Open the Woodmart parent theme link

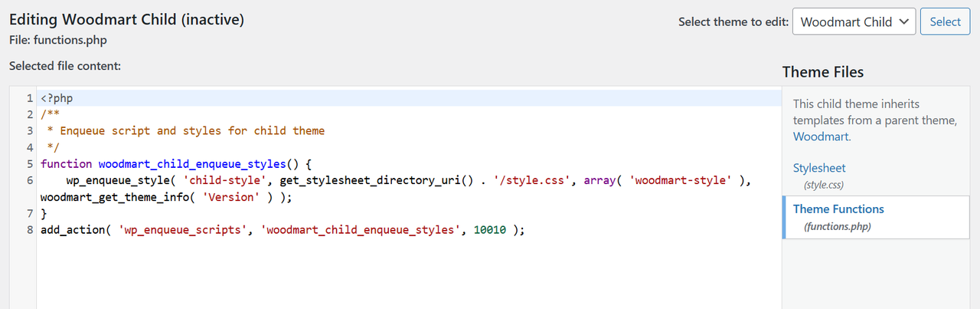tap(821, 136)
